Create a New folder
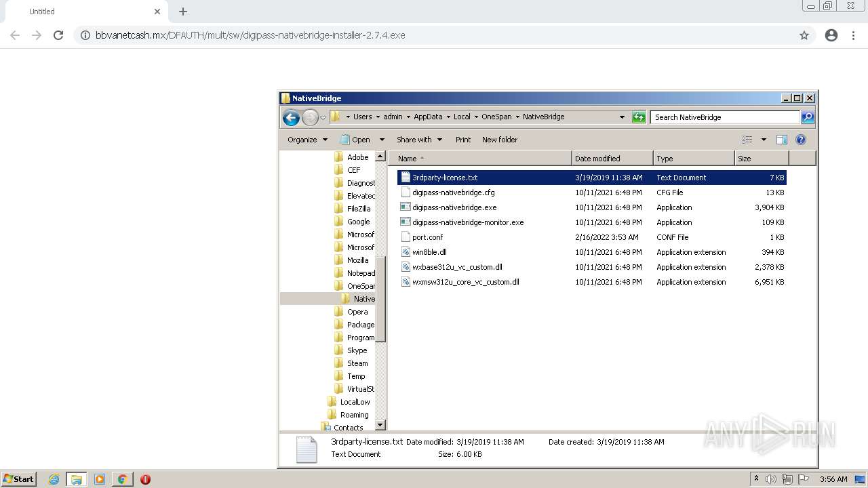Screen dimensions: 868x488 pyautogui.click(x=500, y=140)
